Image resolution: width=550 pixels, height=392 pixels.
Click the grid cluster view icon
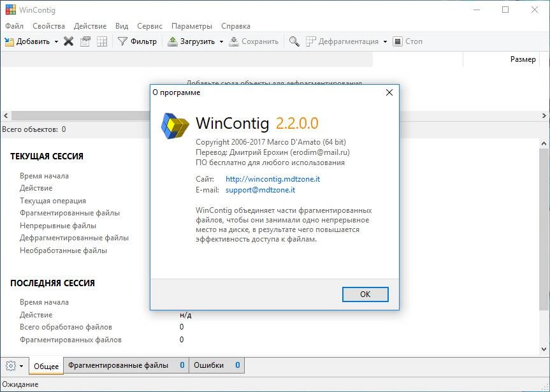click(x=102, y=41)
